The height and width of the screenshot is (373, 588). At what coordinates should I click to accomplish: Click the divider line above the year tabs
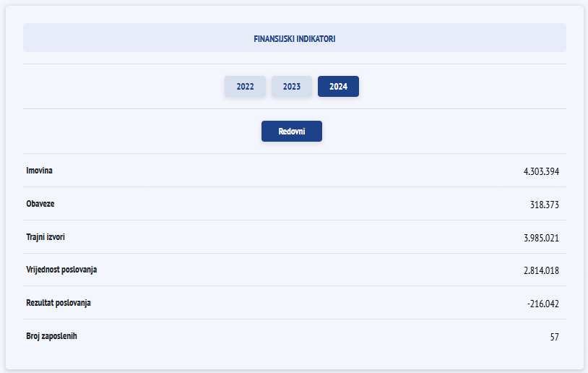[x=294, y=64]
